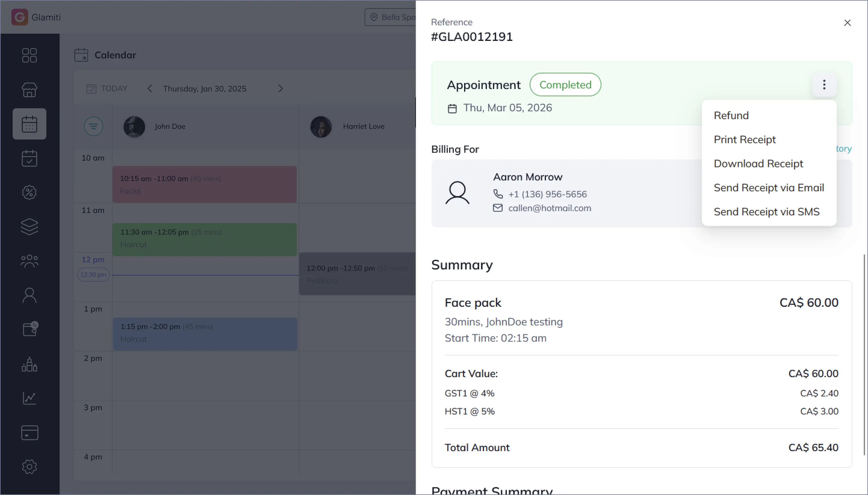Click the TODAY button in calendar
The width and height of the screenshot is (868, 495).
pos(107,89)
